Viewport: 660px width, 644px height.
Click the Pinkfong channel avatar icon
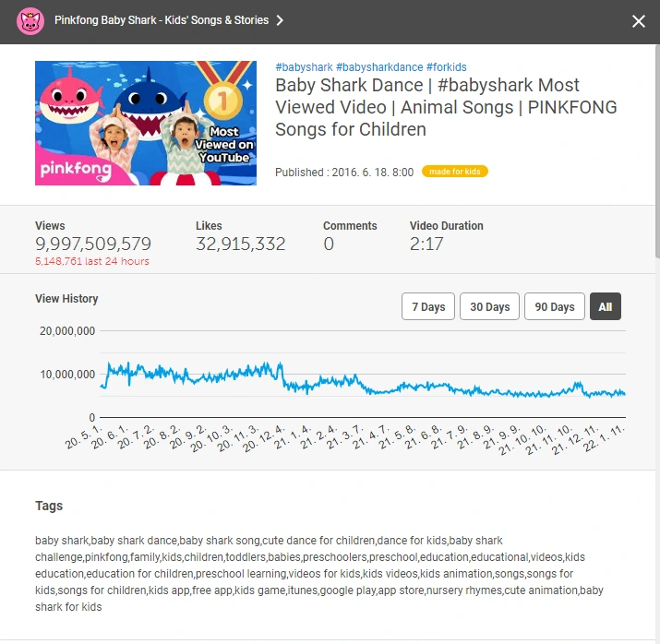tap(30, 21)
